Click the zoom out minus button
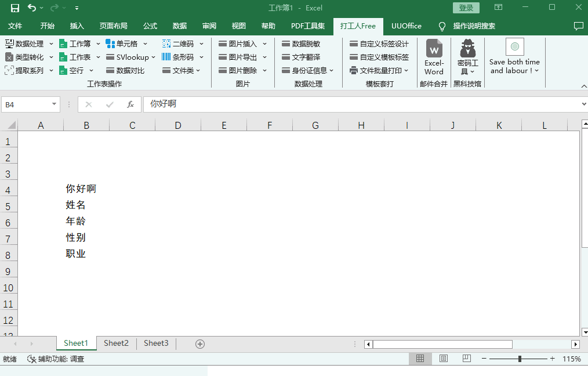 (484, 359)
